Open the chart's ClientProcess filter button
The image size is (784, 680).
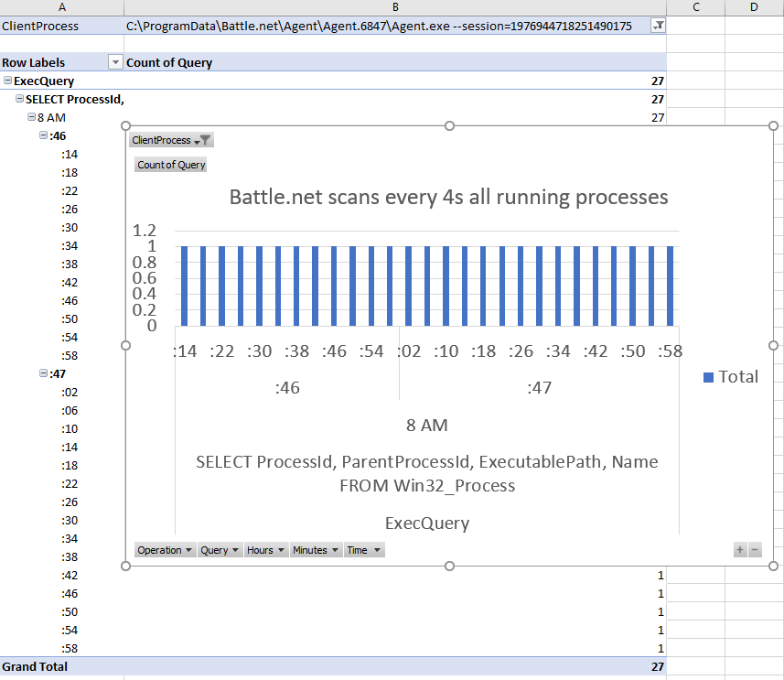coord(171,140)
